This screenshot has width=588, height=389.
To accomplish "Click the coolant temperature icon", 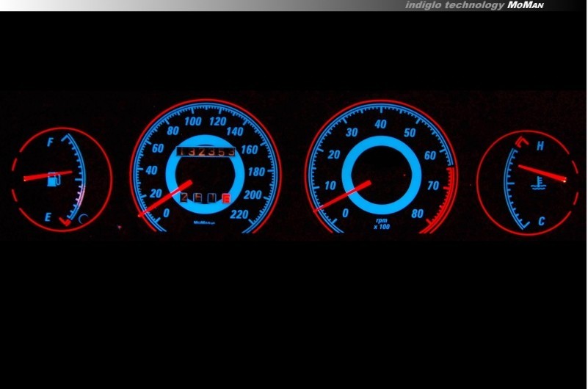I will (x=537, y=181).
